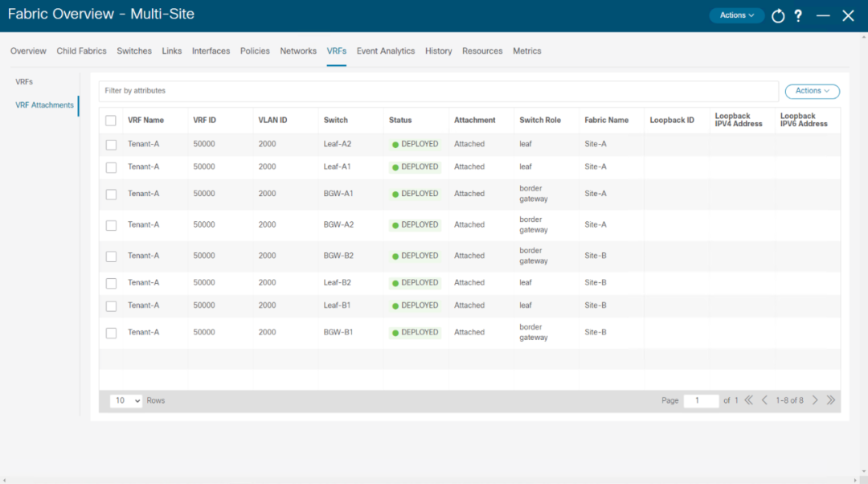This screenshot has width=868, height=484.
Task: Check the Leaf-A1 row checkbox
Action: click(111, 167)
